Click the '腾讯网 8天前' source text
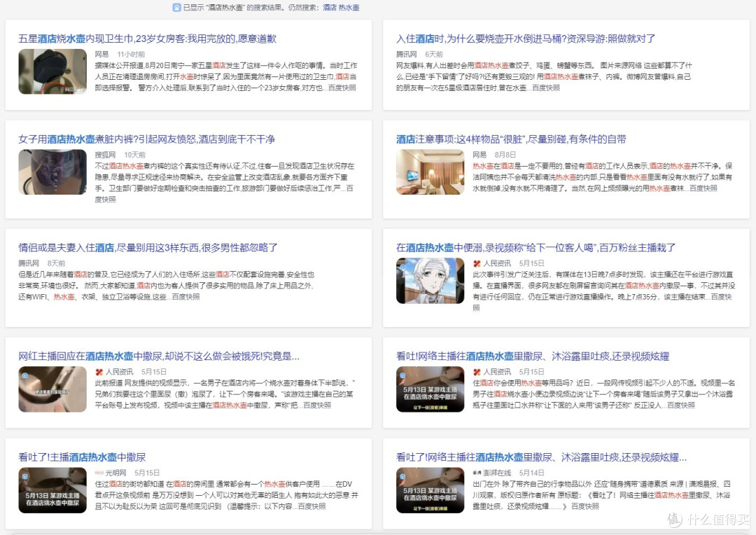 coord(41,263)
